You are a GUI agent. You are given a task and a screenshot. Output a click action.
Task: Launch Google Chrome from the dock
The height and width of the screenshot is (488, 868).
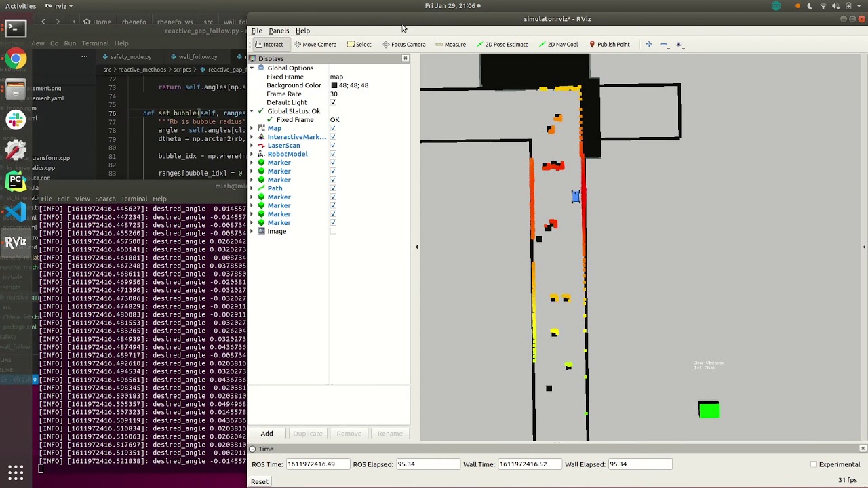click(16, 59)
